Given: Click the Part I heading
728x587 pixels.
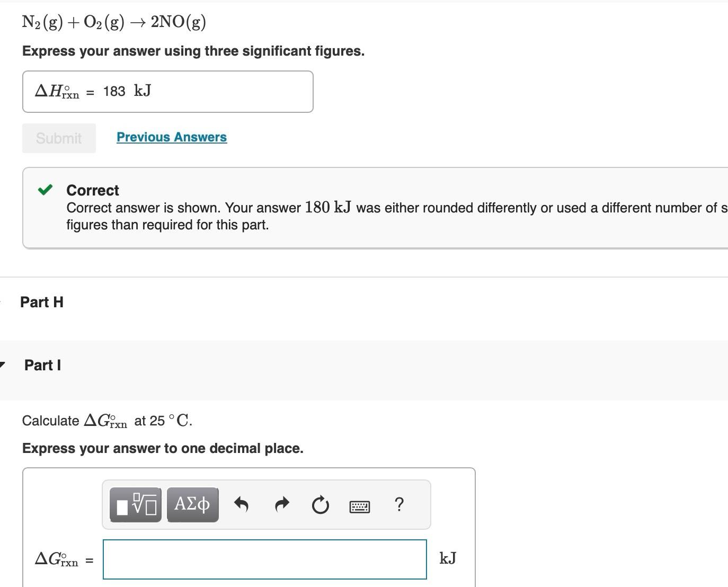Looking at the screenshot, I should 42,364.
